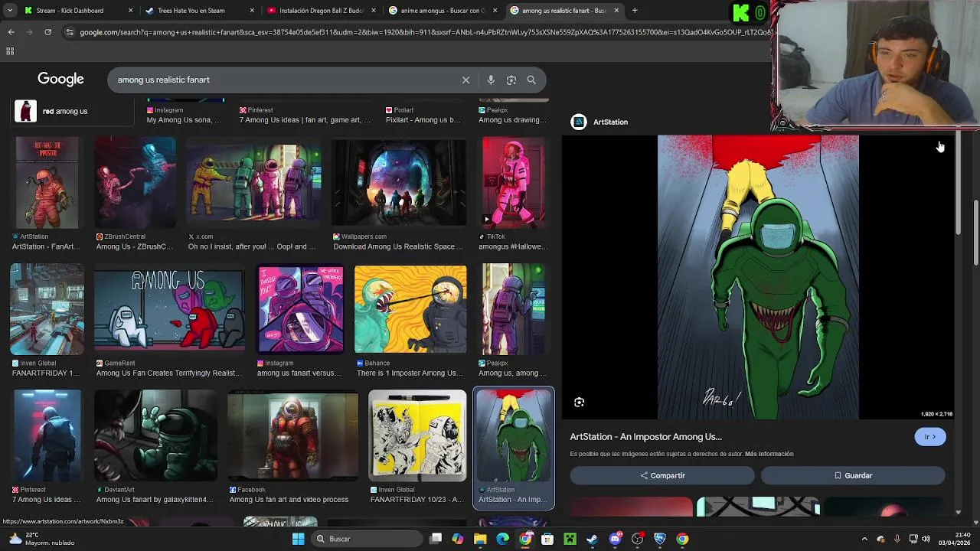
Task: Open Lens icon on the preview image
Action: coord(580,402)
